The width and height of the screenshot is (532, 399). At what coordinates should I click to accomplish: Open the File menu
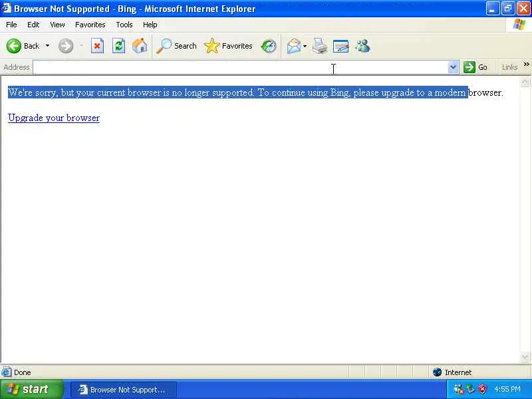(x=11, y=25)
